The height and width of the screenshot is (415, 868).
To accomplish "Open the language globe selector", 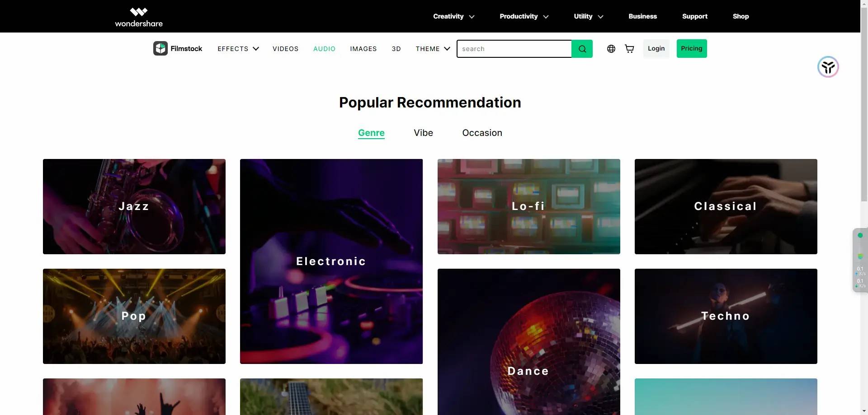I will [x=611, y=49].
